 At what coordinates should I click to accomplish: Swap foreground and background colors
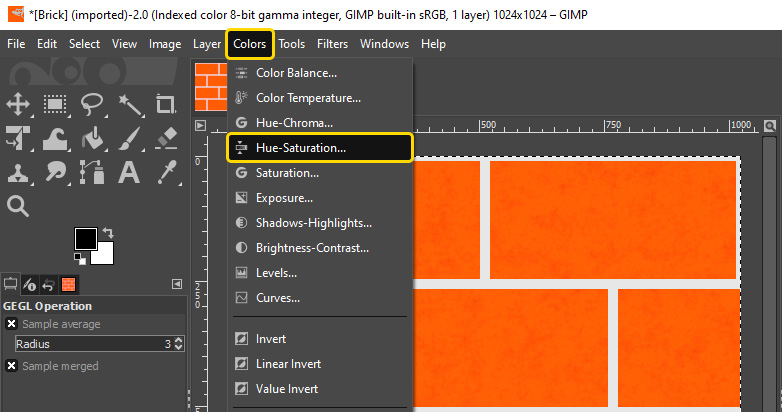point(108,232)
